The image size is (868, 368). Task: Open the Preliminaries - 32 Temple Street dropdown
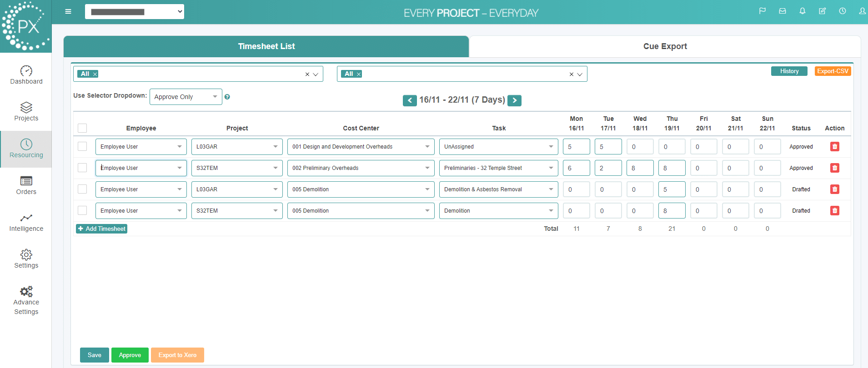coord(498,168)
